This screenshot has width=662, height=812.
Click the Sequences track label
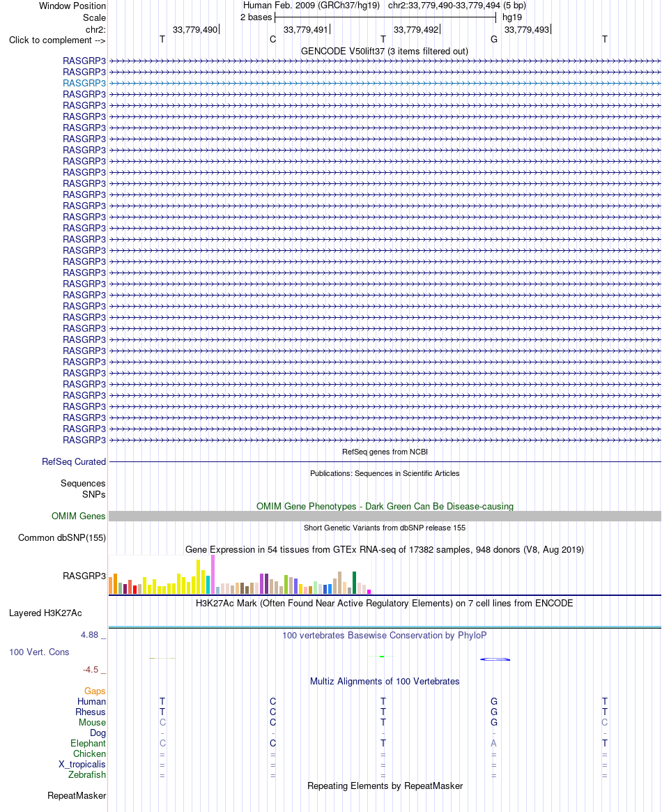83,483
